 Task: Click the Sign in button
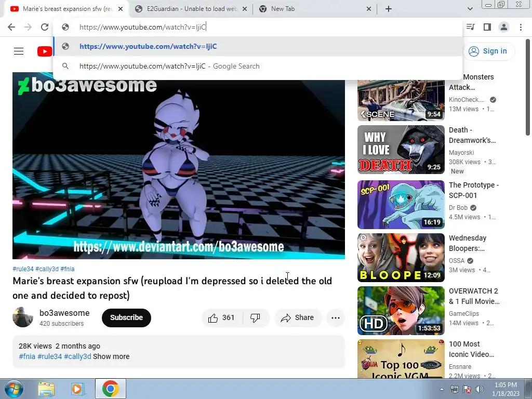[488, 51]
